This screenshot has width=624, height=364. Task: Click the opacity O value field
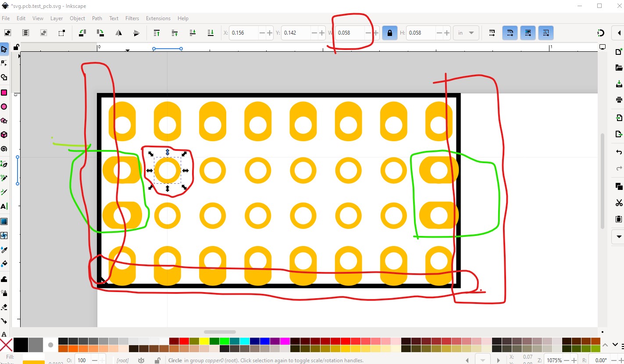coord(82,360)
